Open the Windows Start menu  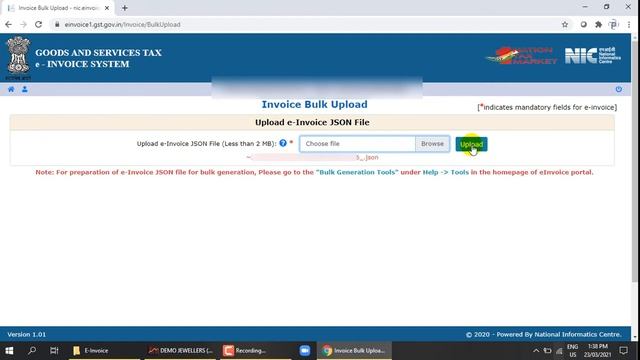[x=9, y=351]
